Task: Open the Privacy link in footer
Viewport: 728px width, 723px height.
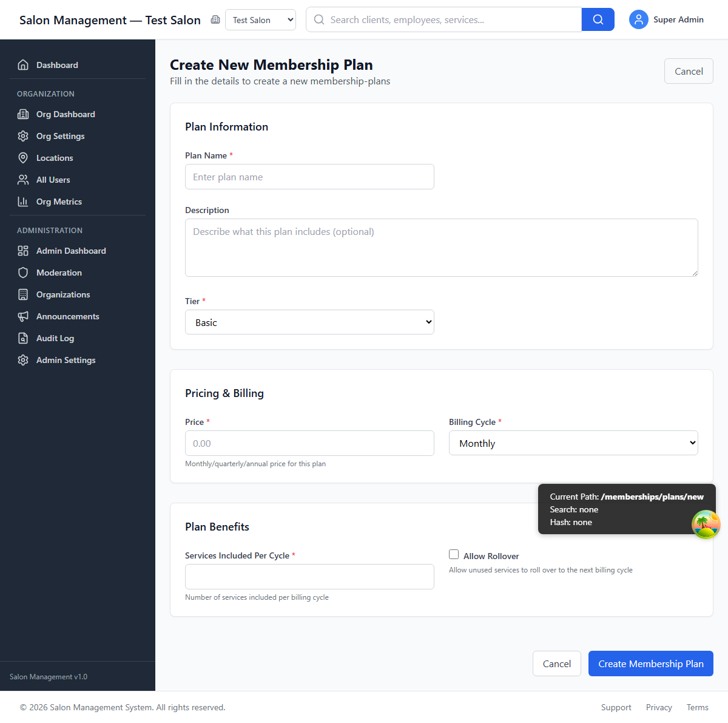Action: (659, 707)
